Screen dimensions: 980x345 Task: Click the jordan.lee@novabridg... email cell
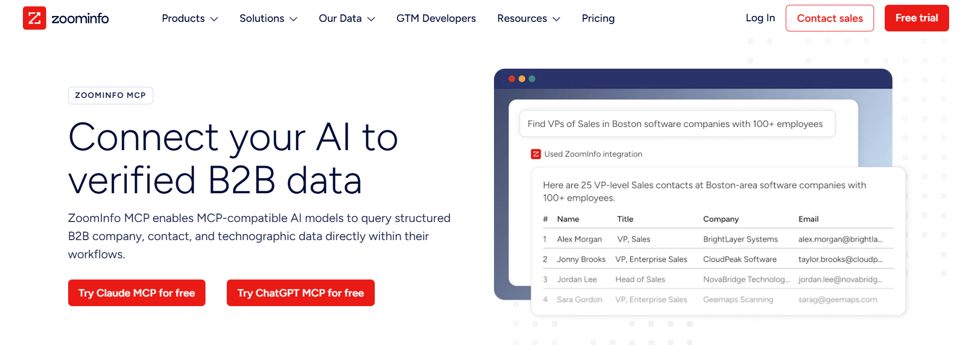(840, 280)
